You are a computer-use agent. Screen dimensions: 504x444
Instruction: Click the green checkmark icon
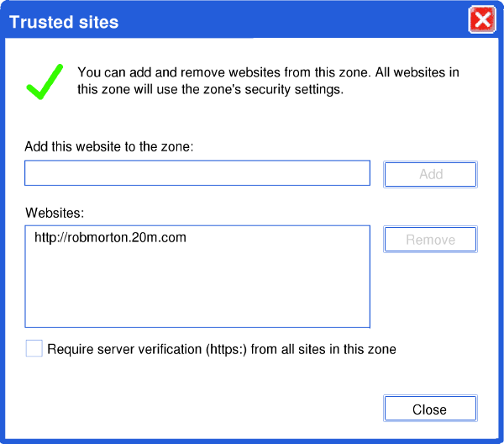coord(45,82)
